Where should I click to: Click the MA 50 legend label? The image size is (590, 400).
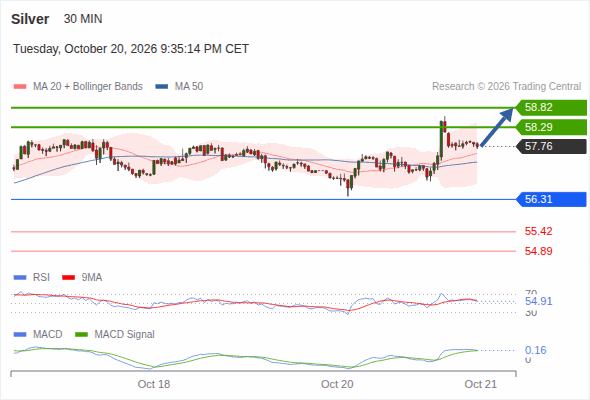click(x=189, y=87)
